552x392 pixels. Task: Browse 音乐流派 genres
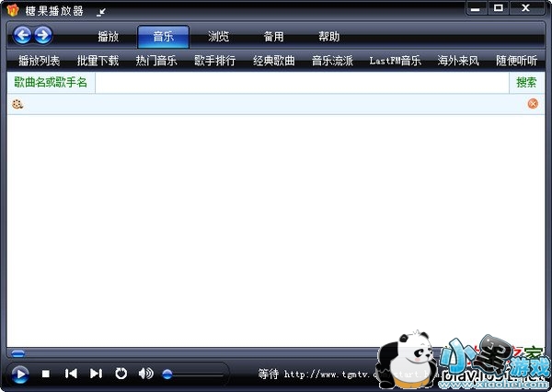pos(332,61)
